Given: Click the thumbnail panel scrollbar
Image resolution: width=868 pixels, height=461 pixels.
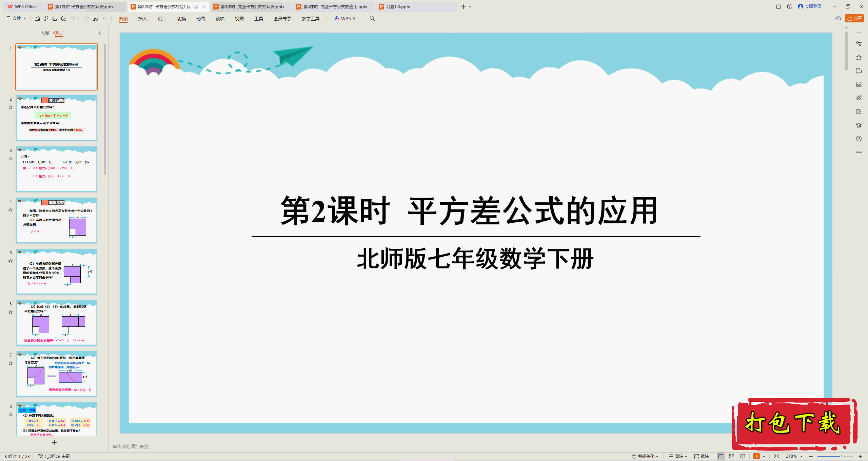Looking at the screenshot, I should click(105, 109).
